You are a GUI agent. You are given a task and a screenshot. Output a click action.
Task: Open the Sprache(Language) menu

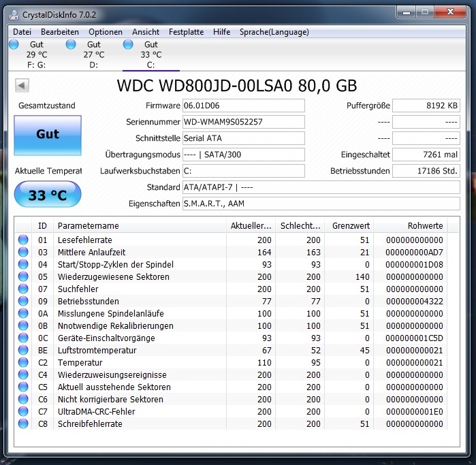coord(274,32)
